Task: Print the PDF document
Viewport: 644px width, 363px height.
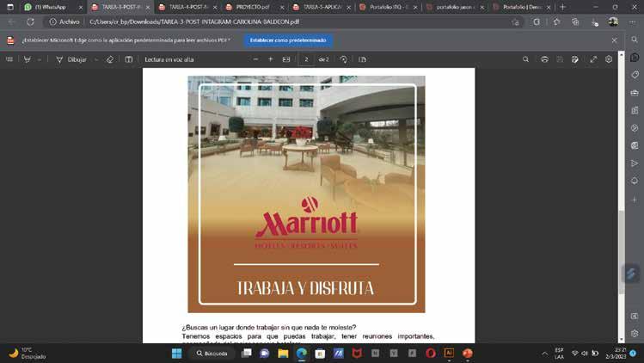Action: [x=544, y=59]
